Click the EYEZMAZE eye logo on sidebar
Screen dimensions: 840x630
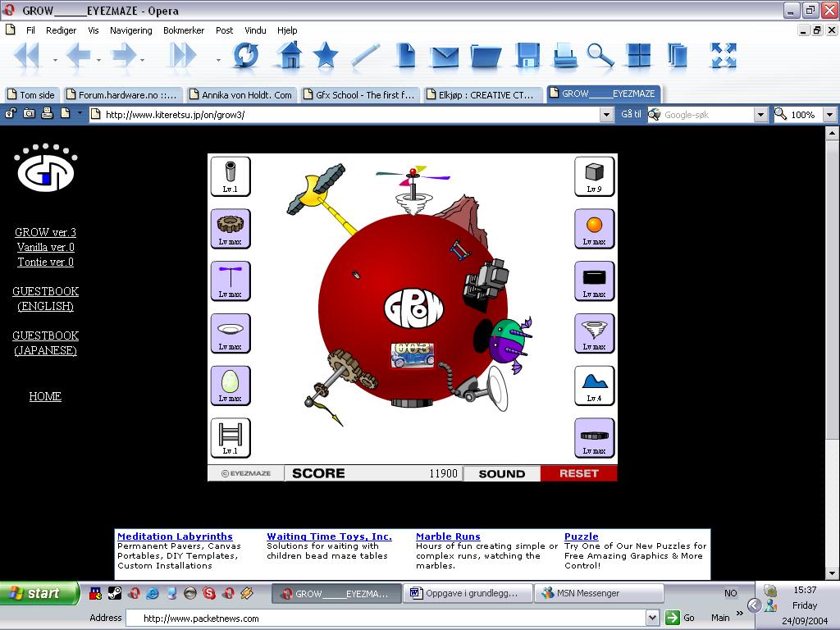(46, 167)
